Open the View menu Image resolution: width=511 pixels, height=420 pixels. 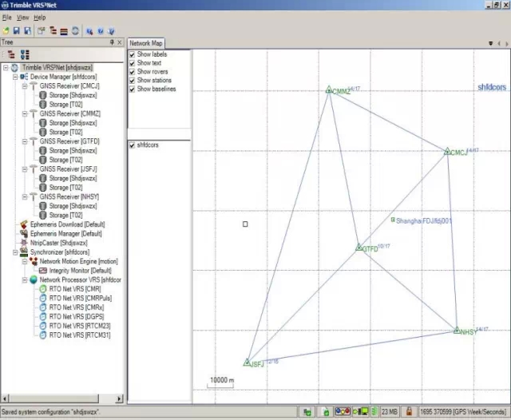click(x=23, y=18)
